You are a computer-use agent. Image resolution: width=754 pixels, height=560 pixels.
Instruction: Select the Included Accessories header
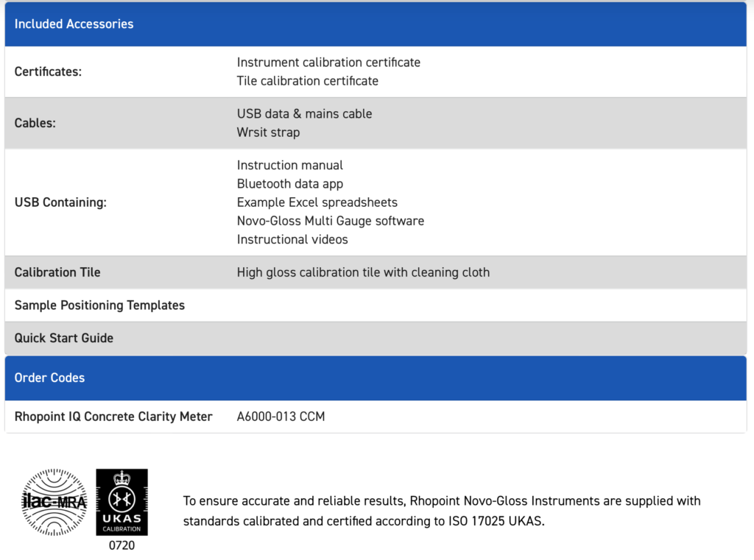74,24
